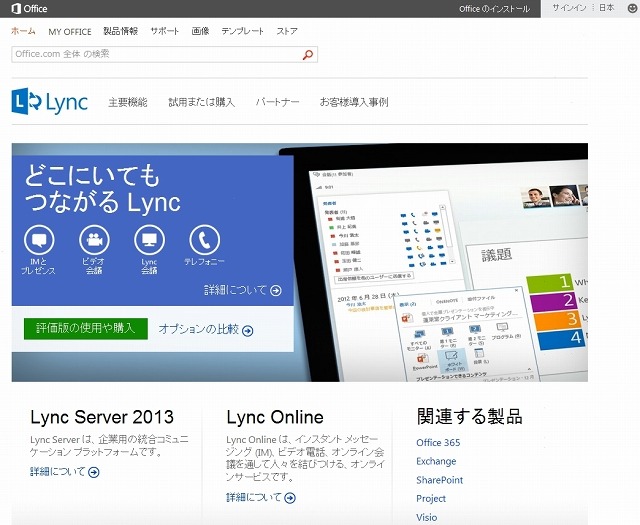Select the 試用または購入 Lync tab
Screen dimensions: 640x525
[202, 102]
